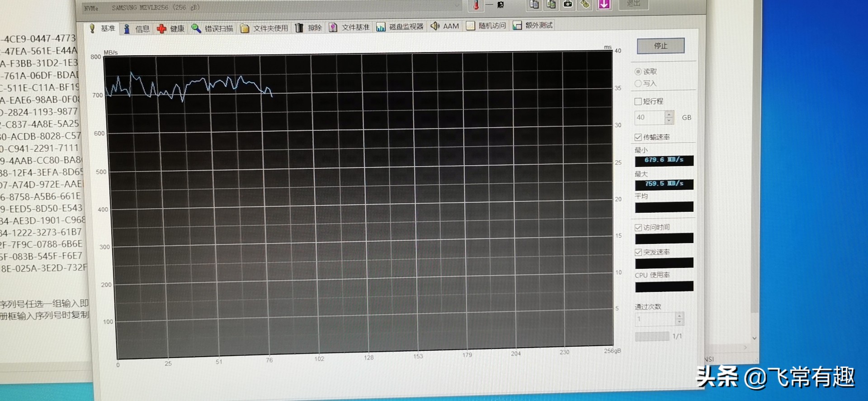868x401 pixels.
Task: Toggle the 传输速率 transfer rate checkbox
Action: point(638,137)
